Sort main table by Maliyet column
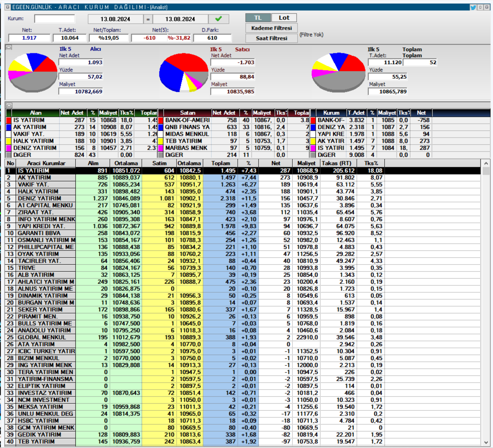Screen dimensions: 493x448 point(306,163)
